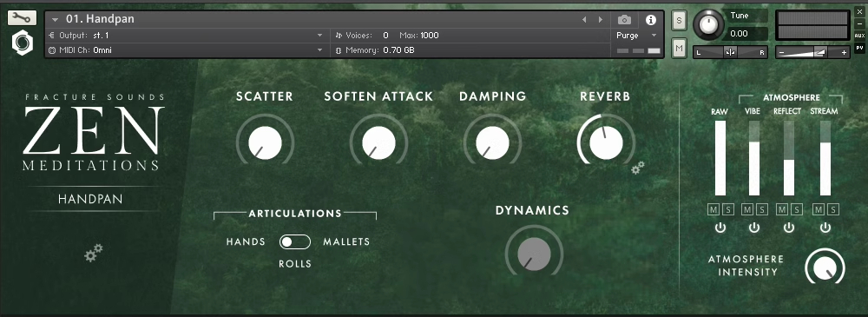Click the VIBE level fader
This screenshot has height=317, width=868.
[x=754, y=158]
